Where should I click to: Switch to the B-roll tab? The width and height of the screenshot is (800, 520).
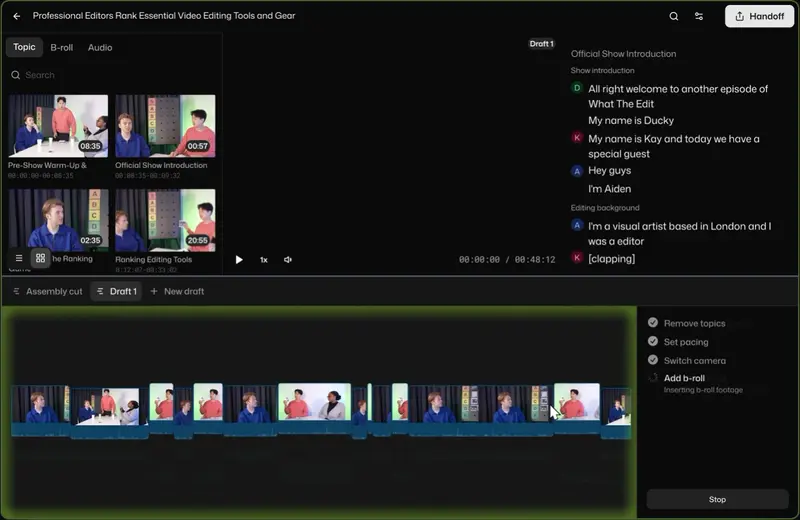[62, 47]
